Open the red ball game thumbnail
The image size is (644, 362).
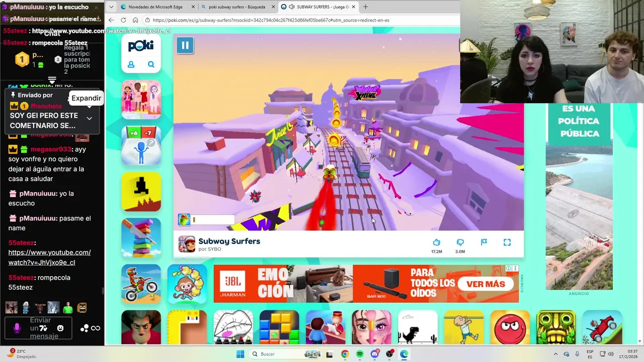tap(510, 327)
